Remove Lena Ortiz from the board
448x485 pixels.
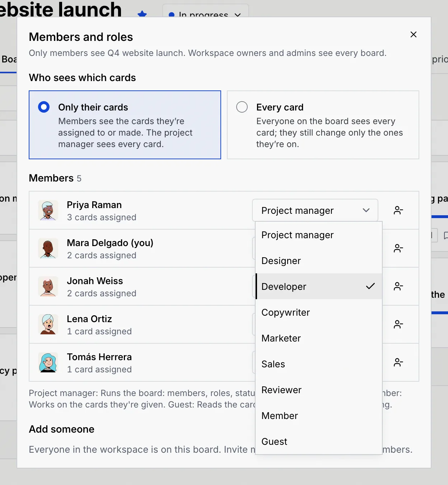point(398,324)
